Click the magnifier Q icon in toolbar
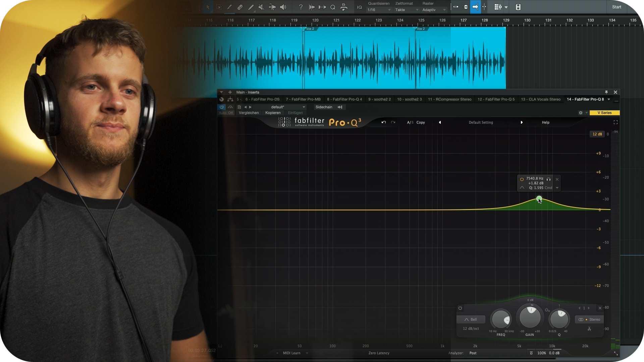Screen dimensions: 644x362 [333, 7]
